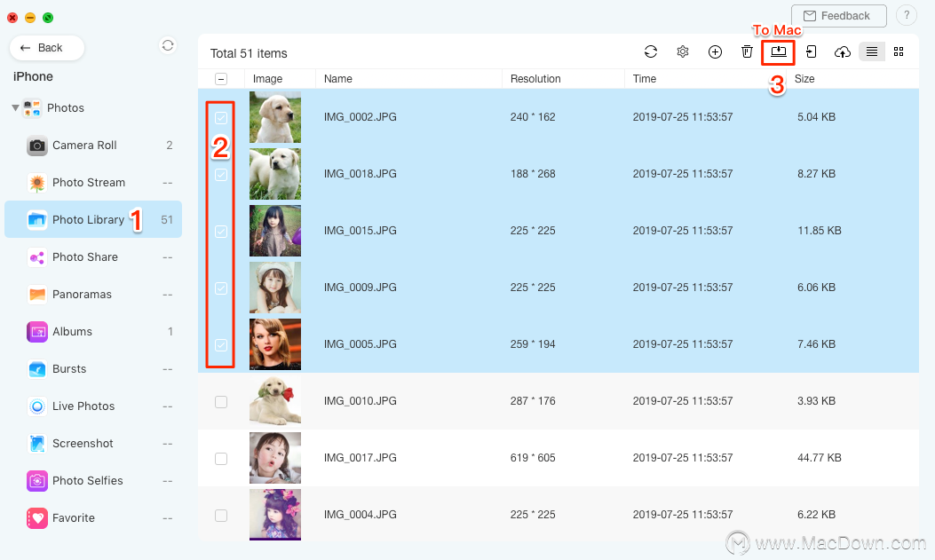Click the 11.85 KB size cell
The height and width of the screenshot is (560, 935).
pos(820,231)
